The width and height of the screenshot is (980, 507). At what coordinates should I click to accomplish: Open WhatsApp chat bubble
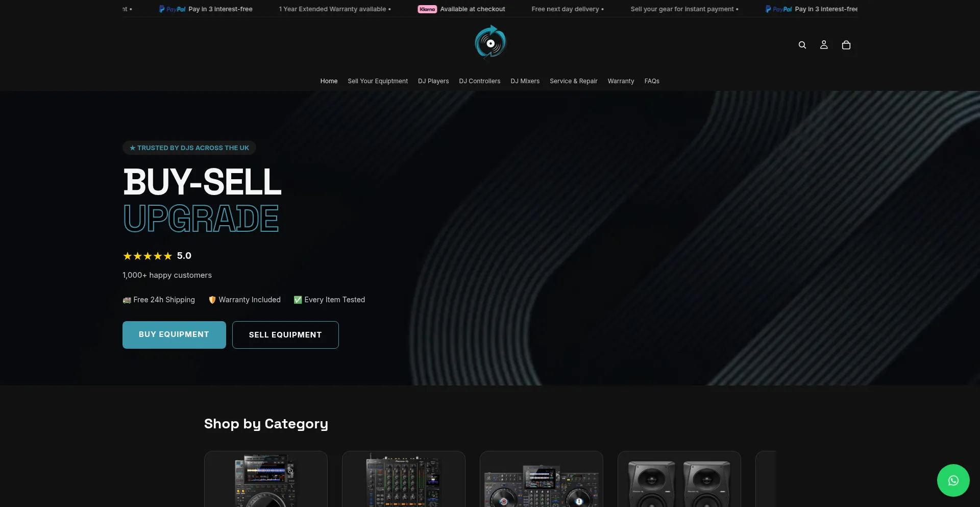point(953,480)
